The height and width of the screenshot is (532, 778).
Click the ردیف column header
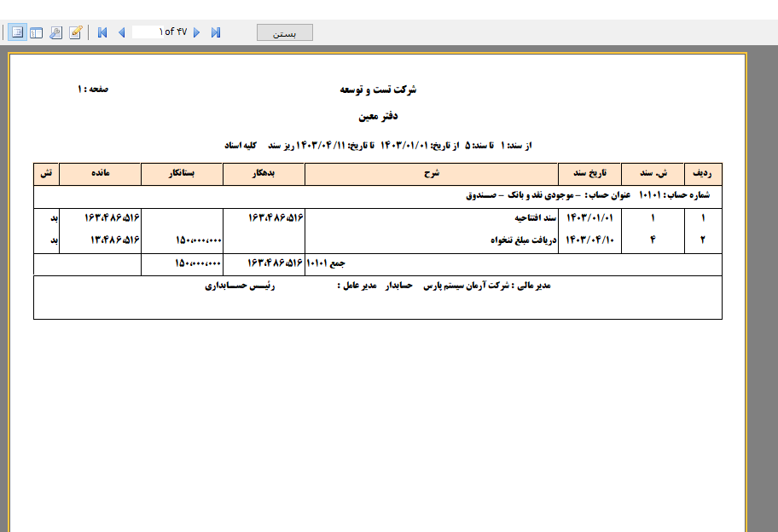(x=703, y=174)
